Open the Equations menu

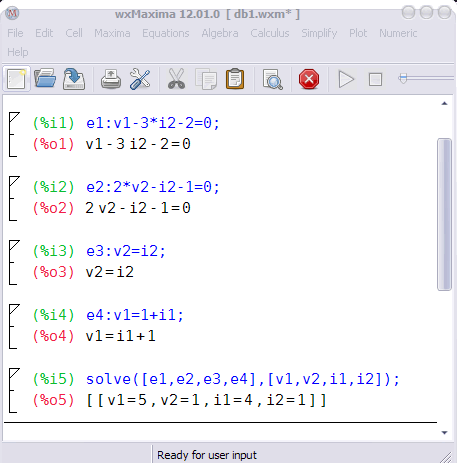coord(166,33)
